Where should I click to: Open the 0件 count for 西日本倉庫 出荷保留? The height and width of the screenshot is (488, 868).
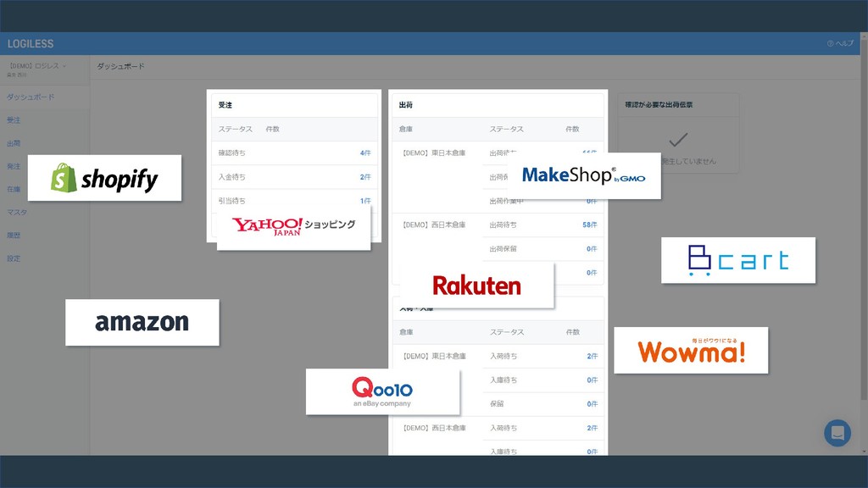point(592,249)
